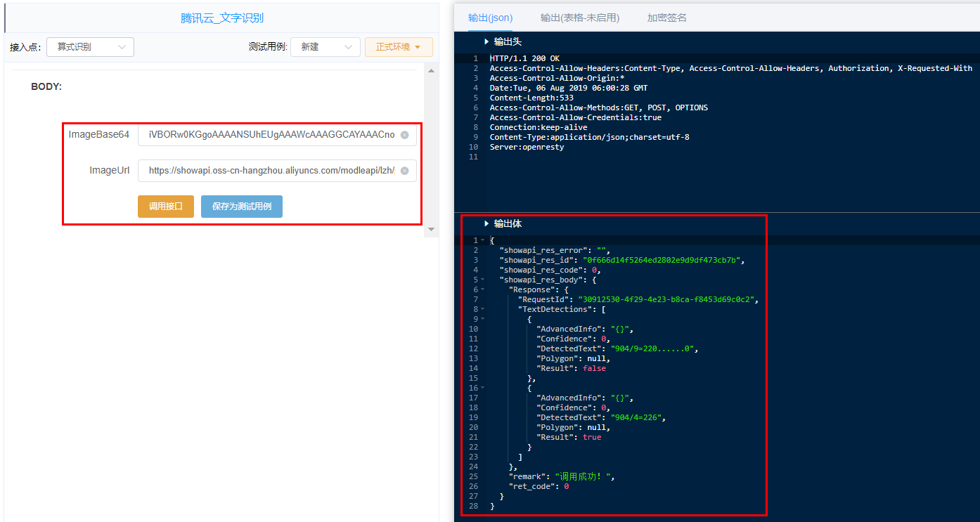Switch to the 输出(表格-未启用) tab
This screenshot has height=522, width=980.
[580, 18]
